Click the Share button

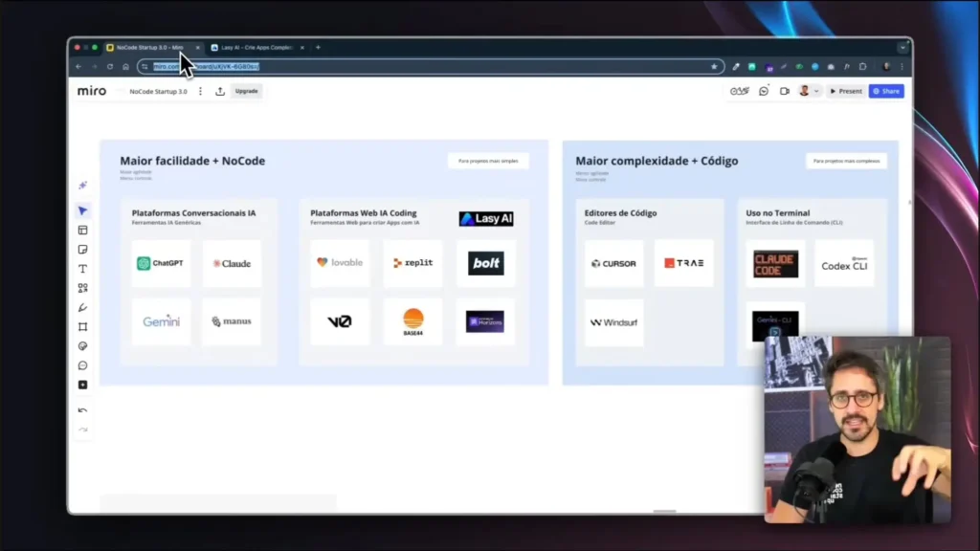point(885,90)
